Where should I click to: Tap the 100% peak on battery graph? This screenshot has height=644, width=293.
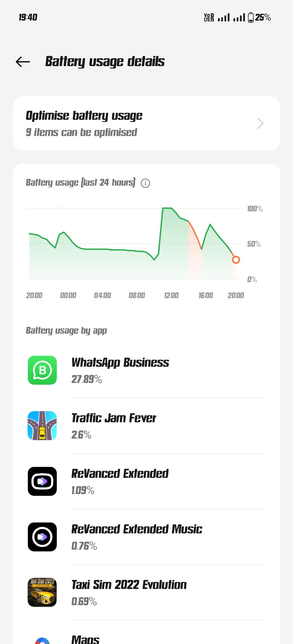point(167,208)
